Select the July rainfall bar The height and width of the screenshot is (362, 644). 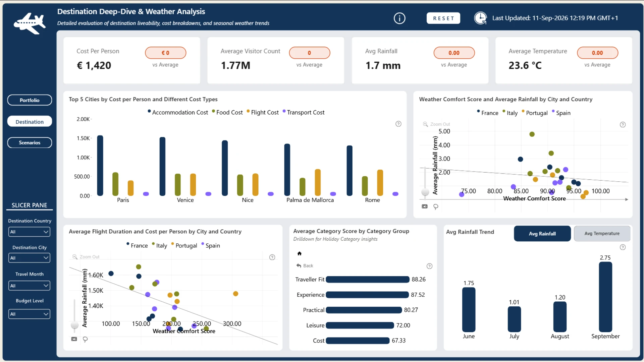(x=514, y=319)
